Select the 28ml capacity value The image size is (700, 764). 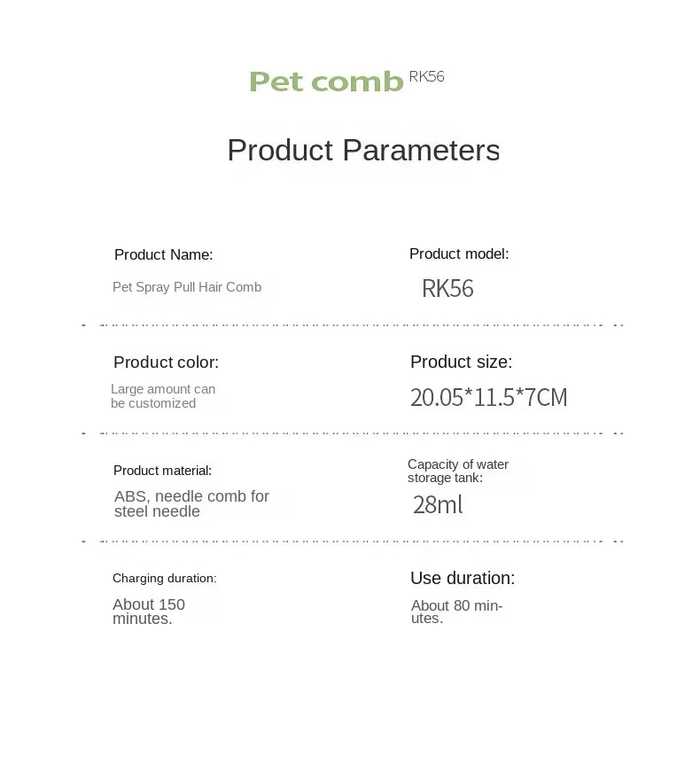438,504
